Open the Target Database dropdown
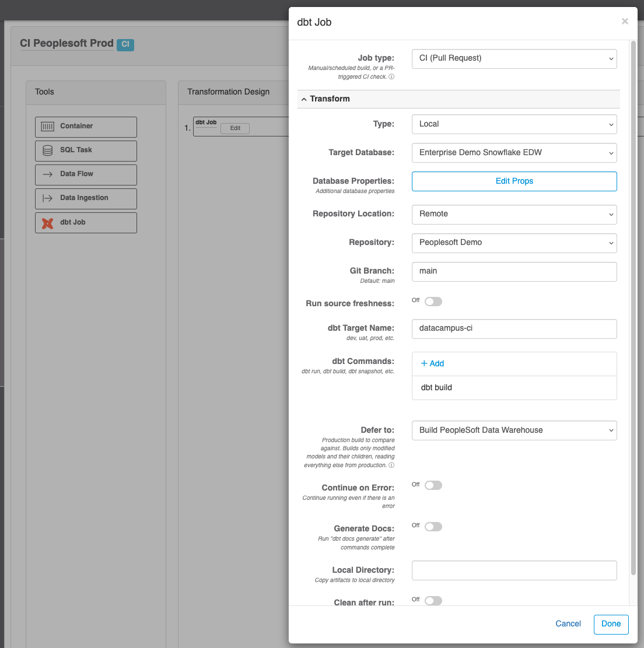This screenshot has height=648, width=644. point(514,153)
